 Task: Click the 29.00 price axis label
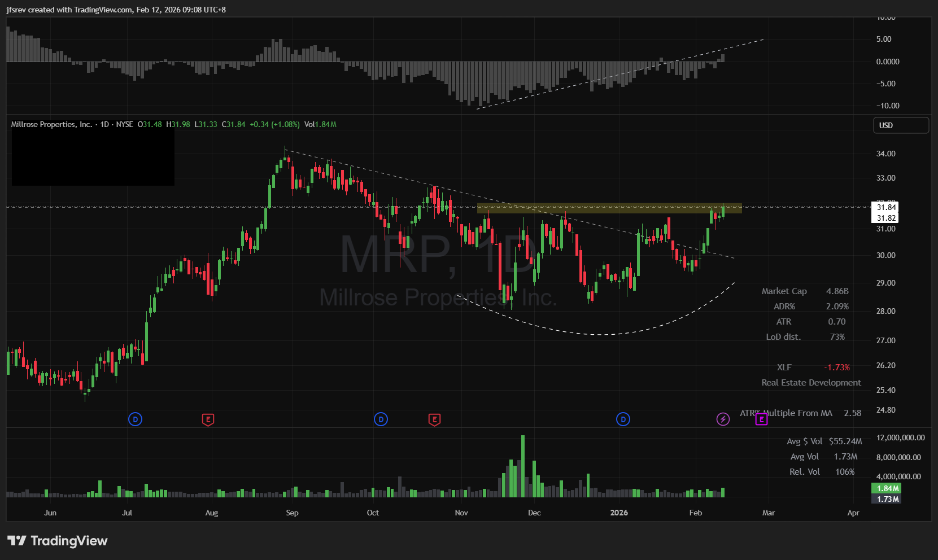click(886, 283)
